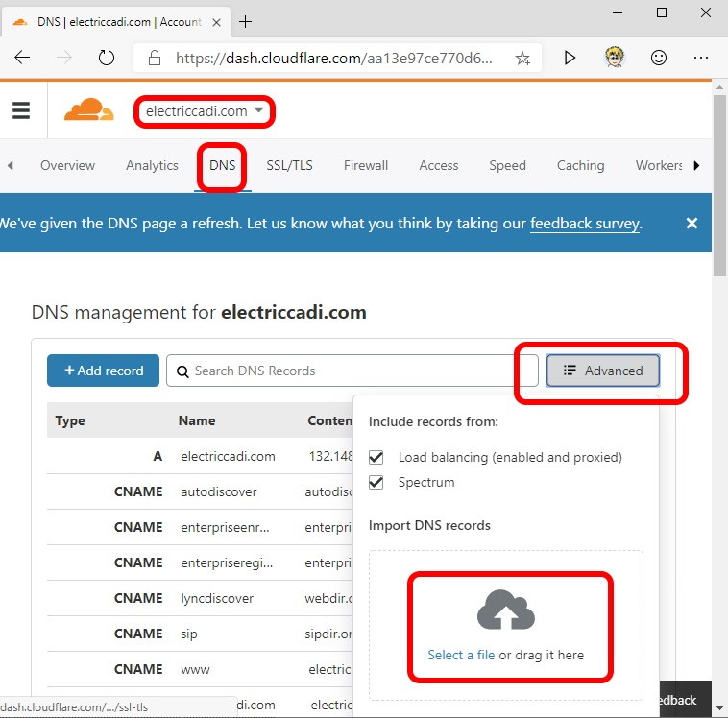Expand the electriccadi.com domain dropdown
Viewport: 728px width, 718px height.
tap(205, 111)
